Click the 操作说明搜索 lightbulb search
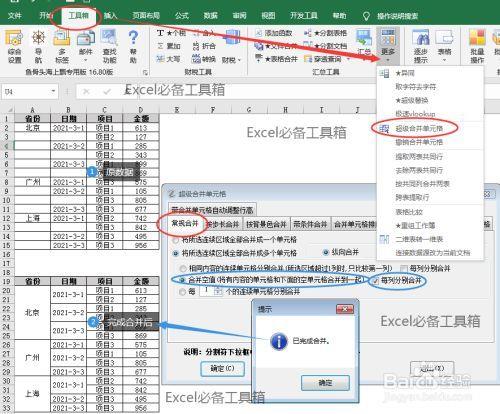Viewport: 500px width, 414px height. pos(390,16)
